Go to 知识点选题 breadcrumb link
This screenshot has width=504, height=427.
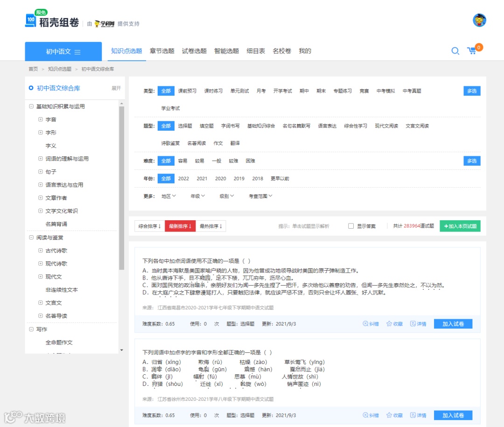tap(60, 69)
